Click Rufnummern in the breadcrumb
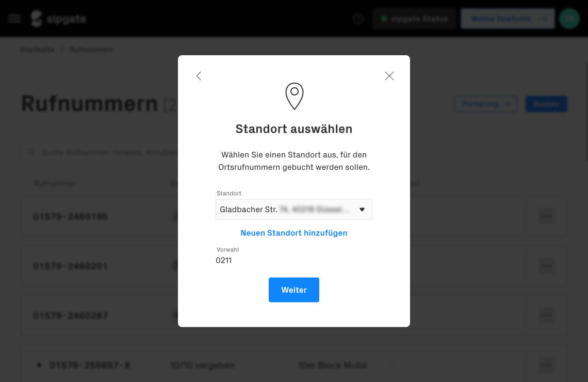Screen dimensions: 588x382 pos(92,50)
